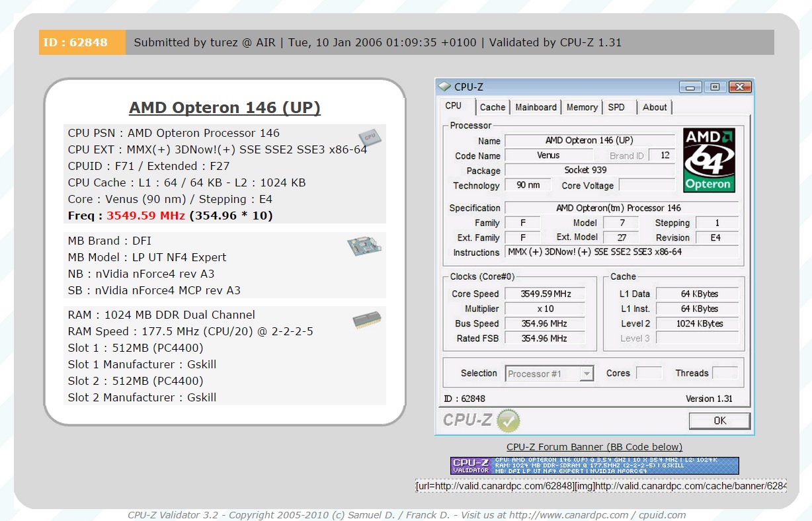The width and height of the screenshot is (812, 521).
Task: Click the green validated checkmark icon
Action: tap(508, 420)
